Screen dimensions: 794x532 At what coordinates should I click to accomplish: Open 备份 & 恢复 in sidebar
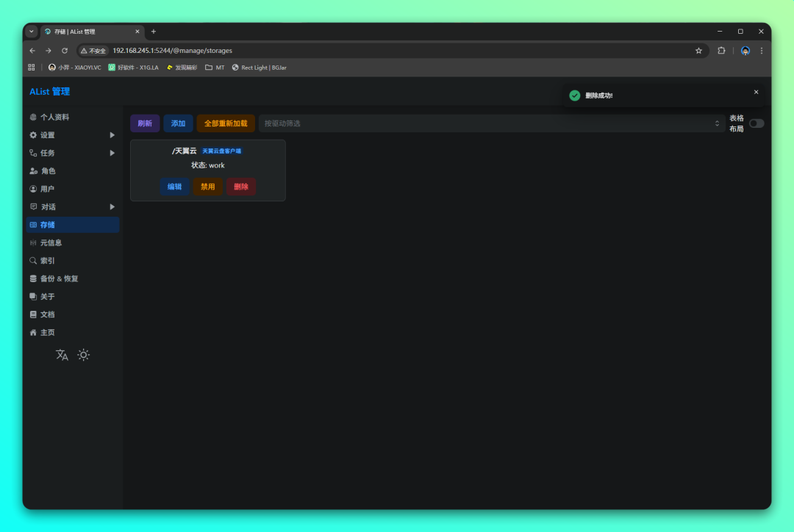click(x=59, y=279)
